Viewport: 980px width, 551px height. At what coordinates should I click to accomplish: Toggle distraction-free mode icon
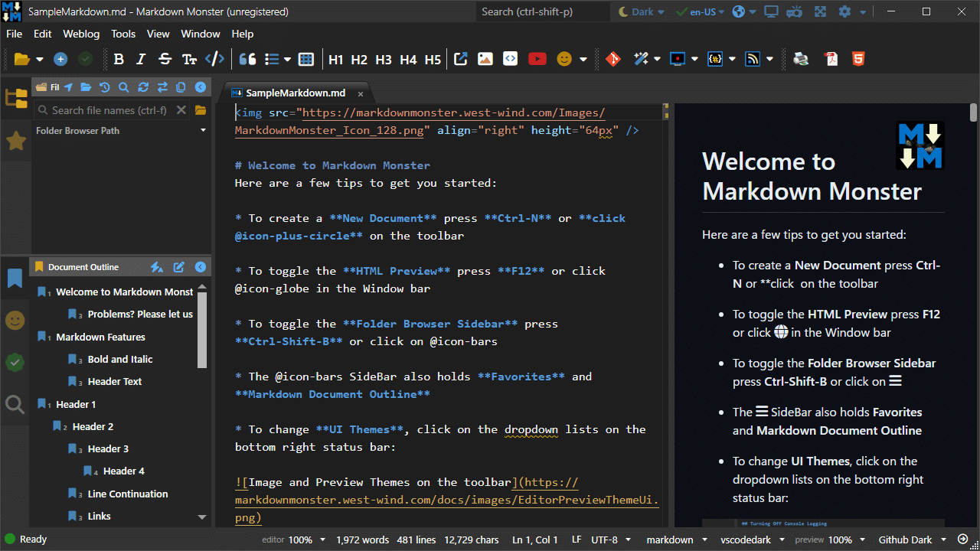click(x=820, y=11)
